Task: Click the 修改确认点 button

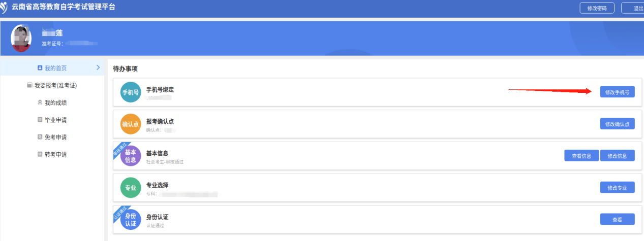Action: [617, 124]
